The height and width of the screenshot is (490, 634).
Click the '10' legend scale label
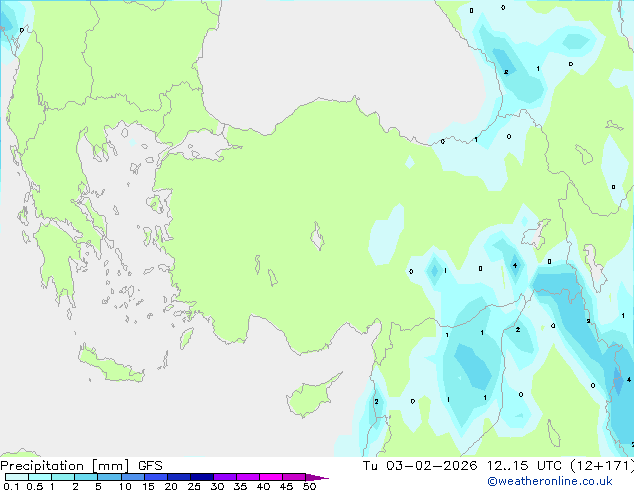click(125, 486)
